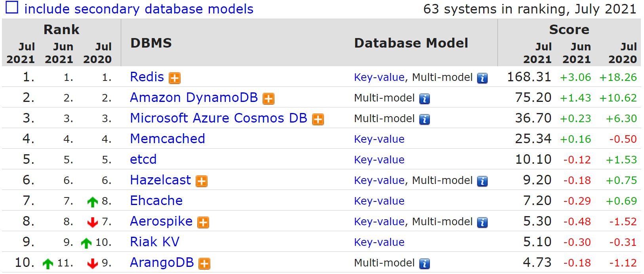The width and height of the screenshot is (644, 274).
Task: Open the Ehcache link
Action: point(156,201)
